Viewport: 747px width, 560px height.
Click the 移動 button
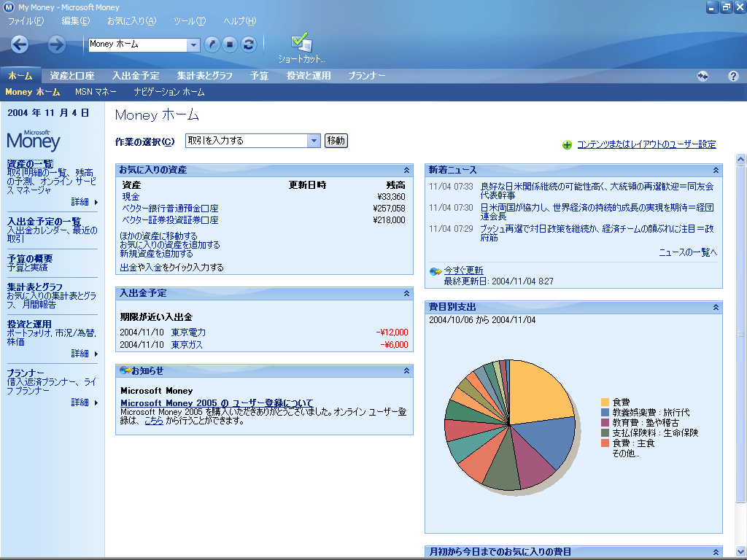click(x=336, y=141)
